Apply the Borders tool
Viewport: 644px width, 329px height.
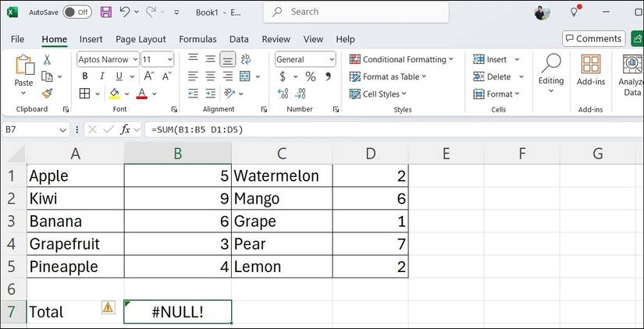click(85, 94)
